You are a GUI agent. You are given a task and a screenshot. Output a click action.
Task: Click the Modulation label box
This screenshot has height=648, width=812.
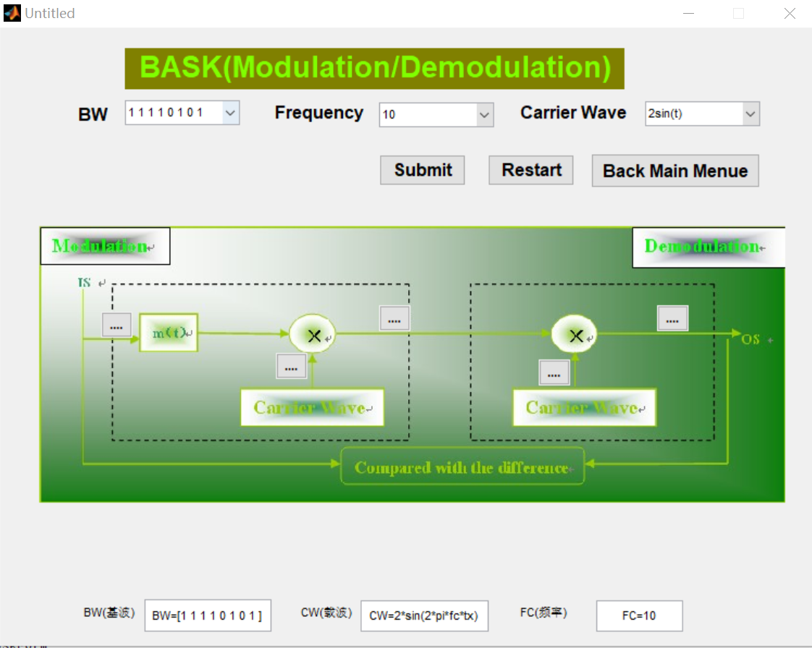[x=105, y=246]
